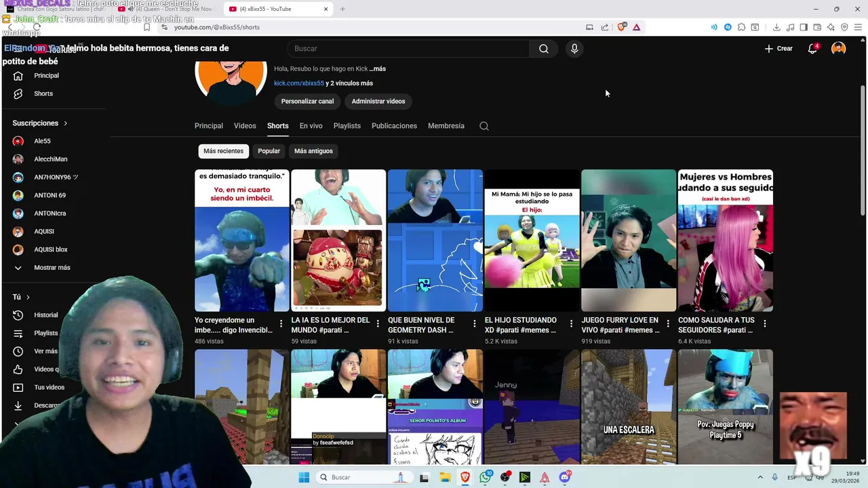The height and width of the screenshot is (488, 868).
Task: Open Brave Shields icon in address bar
Action: point(621,27)
